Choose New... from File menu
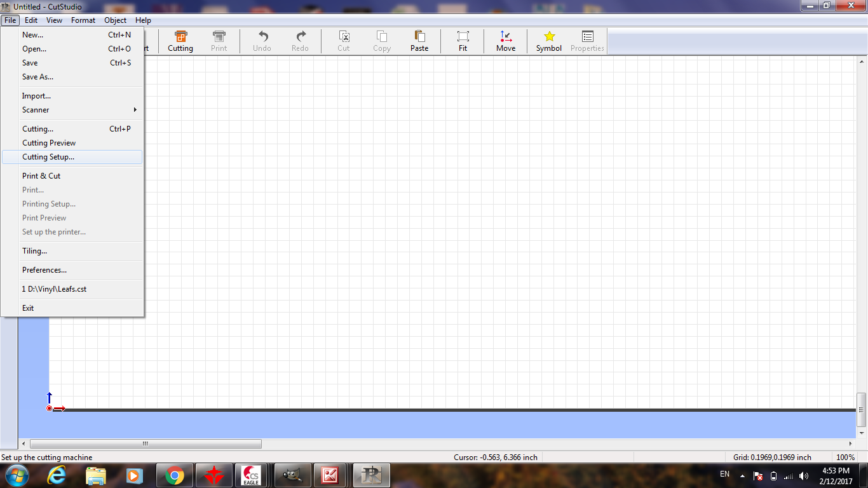Screen dimensions: 868x488 click(72, 35)
